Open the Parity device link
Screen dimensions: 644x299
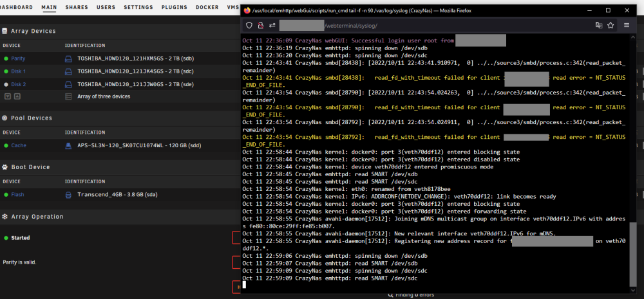pyautogui.click(x=18, y=59)
